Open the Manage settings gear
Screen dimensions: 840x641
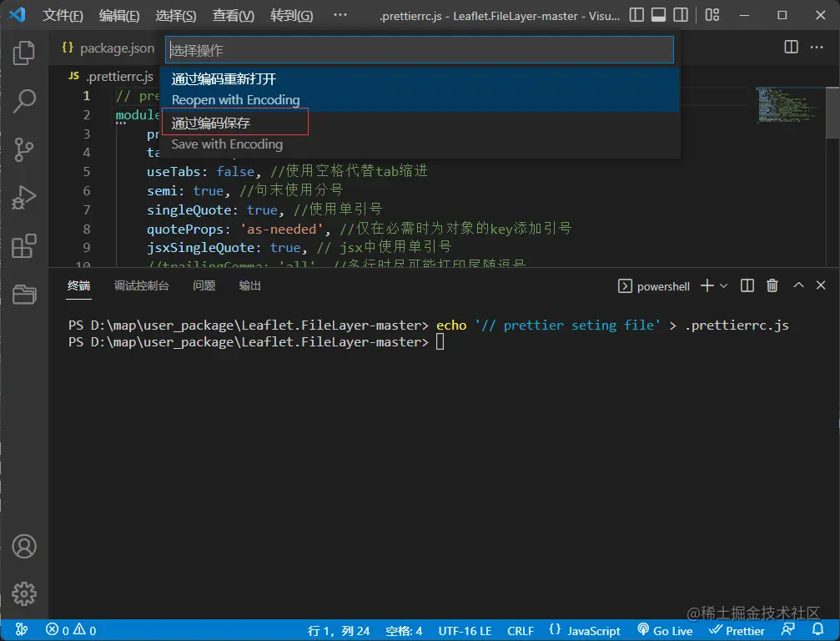pyautogui.click(x=24, y=593)
